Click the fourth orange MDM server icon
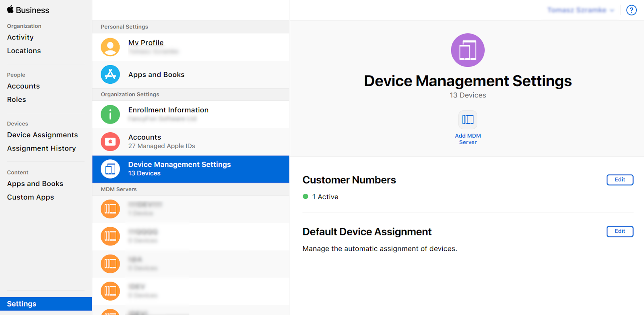644x315 pixels. point(110,291)
